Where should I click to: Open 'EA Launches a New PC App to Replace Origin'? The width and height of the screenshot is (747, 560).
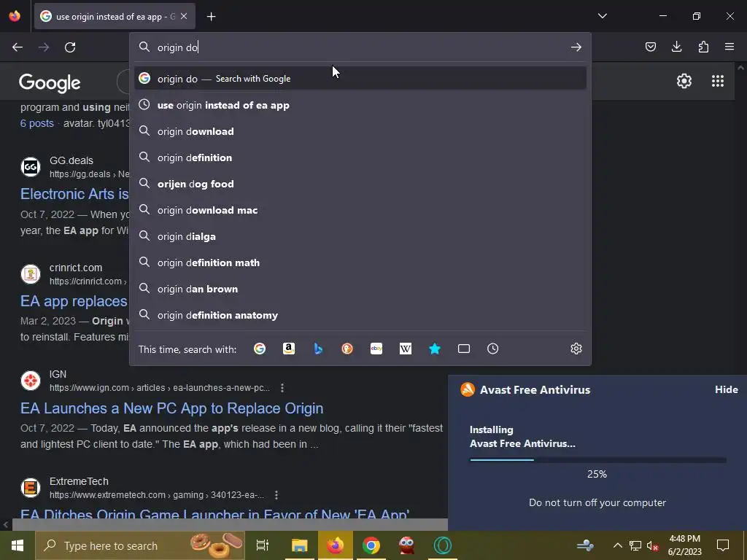click(172, 408)
